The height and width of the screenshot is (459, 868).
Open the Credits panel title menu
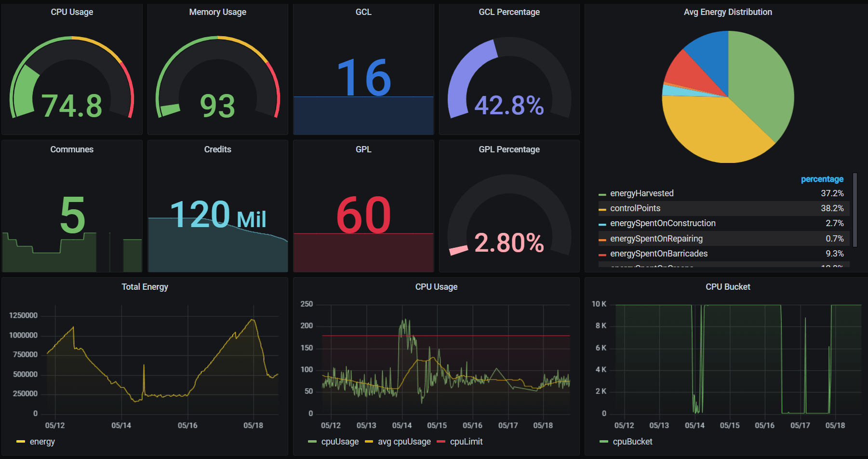tap(217, 149)
